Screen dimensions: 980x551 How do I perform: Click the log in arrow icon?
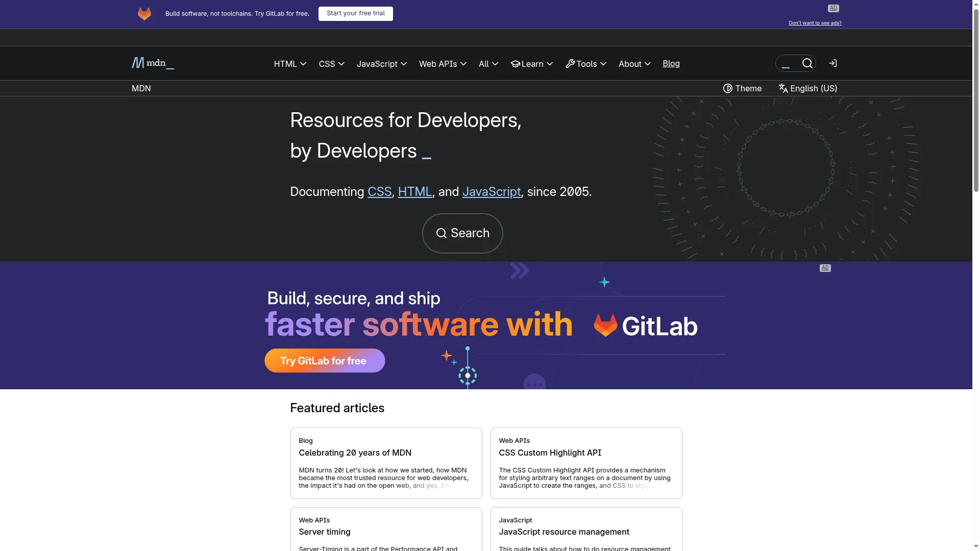coord(833,63)
